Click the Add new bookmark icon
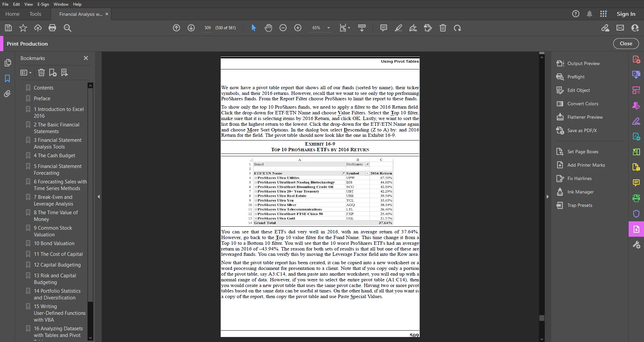Screen dimensions: 644x342 [x=53, y=72]
